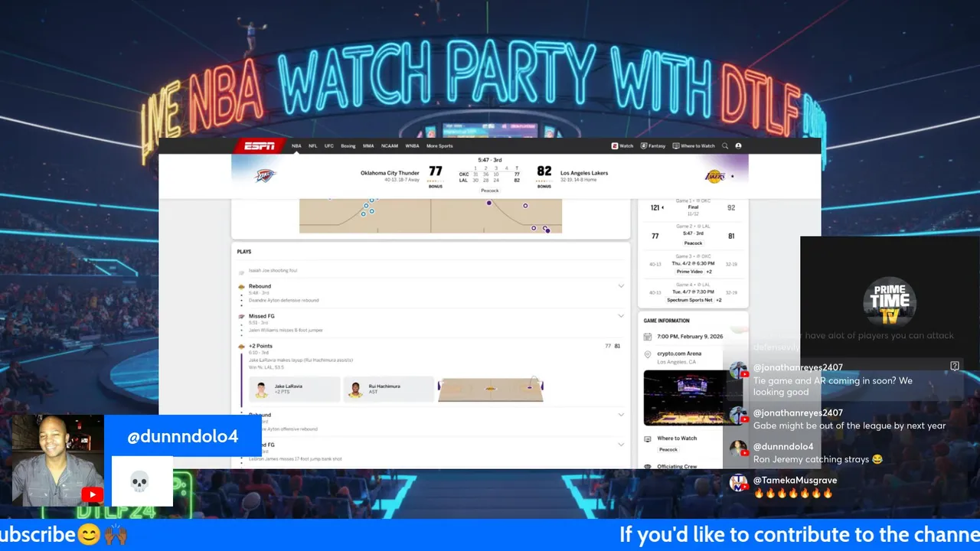The image size is (980, 551).
Task: Open the MMA nav tab
Action: [x=368, y=146]
